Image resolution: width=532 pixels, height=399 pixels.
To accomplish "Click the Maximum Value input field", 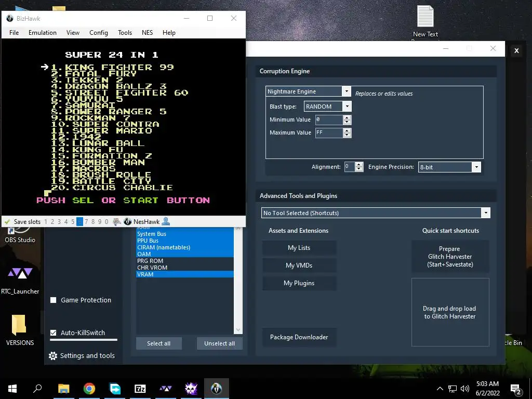I will (329, 132).
